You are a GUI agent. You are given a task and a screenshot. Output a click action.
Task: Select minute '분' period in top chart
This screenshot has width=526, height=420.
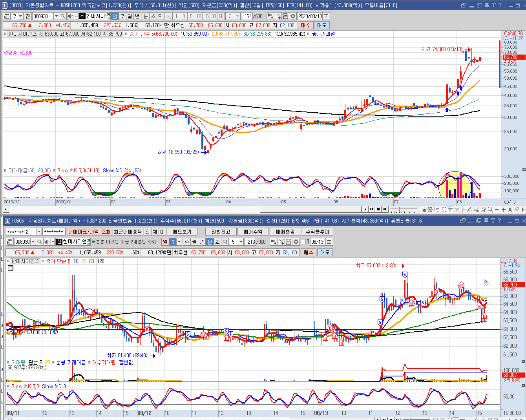click(146, 16)
